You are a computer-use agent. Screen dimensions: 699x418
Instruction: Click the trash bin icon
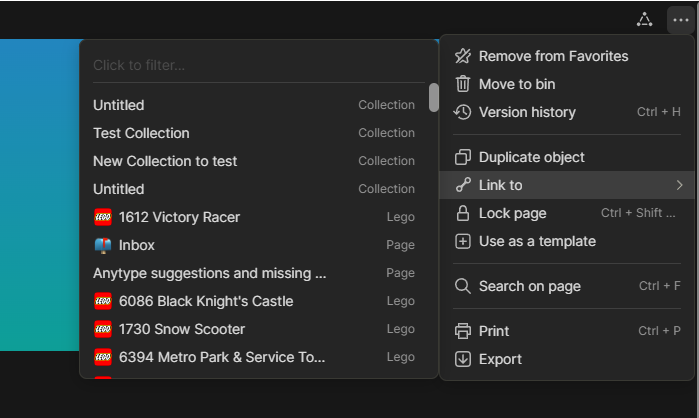[x=463, y=84]
